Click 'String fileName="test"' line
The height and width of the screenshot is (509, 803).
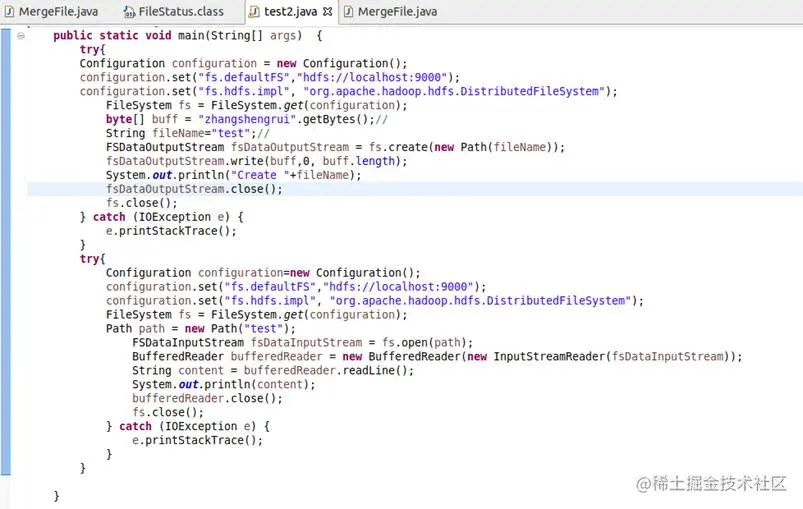tap(187, 133)
